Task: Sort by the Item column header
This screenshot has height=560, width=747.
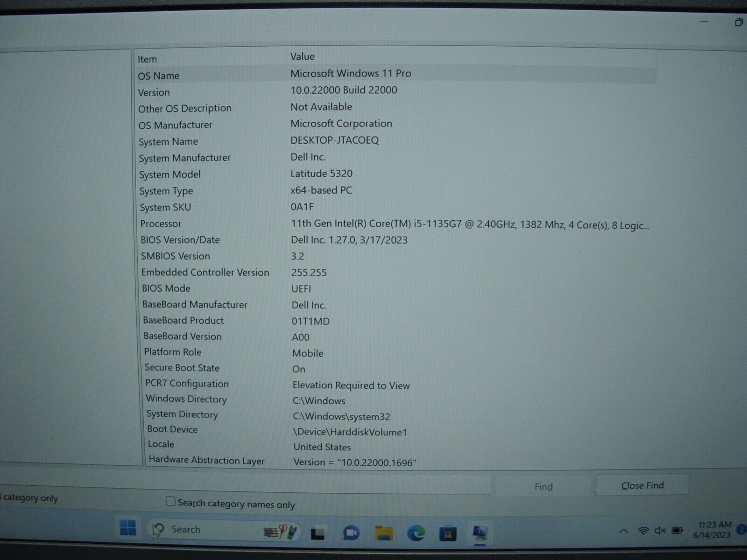Action: click(210, 58)
